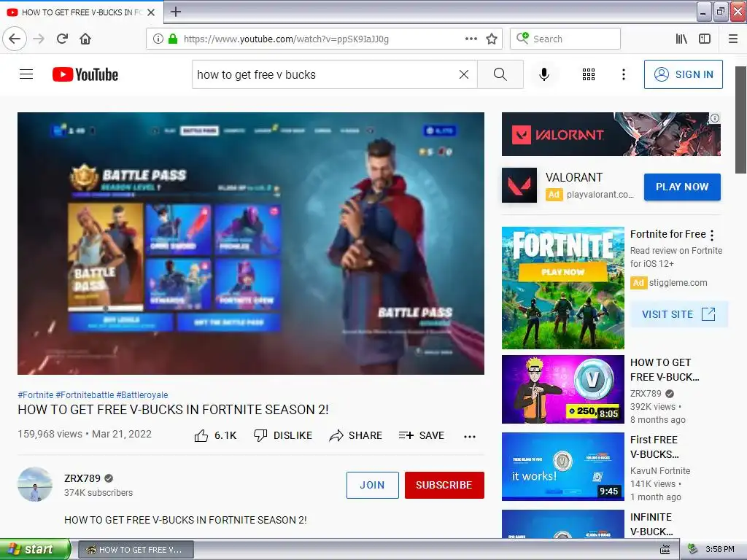Go back with the browser back arrow
This screenshot has width=747, height=560.
click(x=15, y=39)
